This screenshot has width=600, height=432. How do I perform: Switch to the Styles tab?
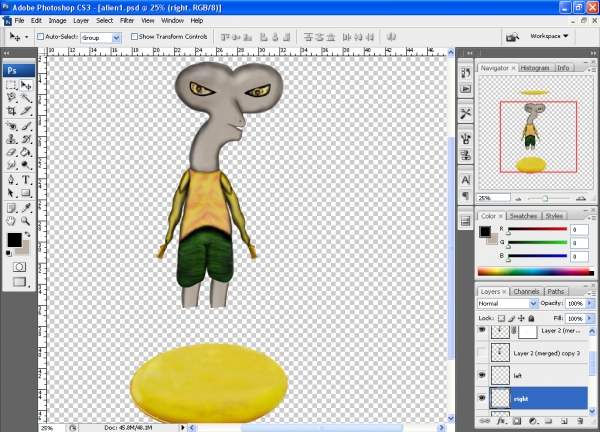pos(554,216)
